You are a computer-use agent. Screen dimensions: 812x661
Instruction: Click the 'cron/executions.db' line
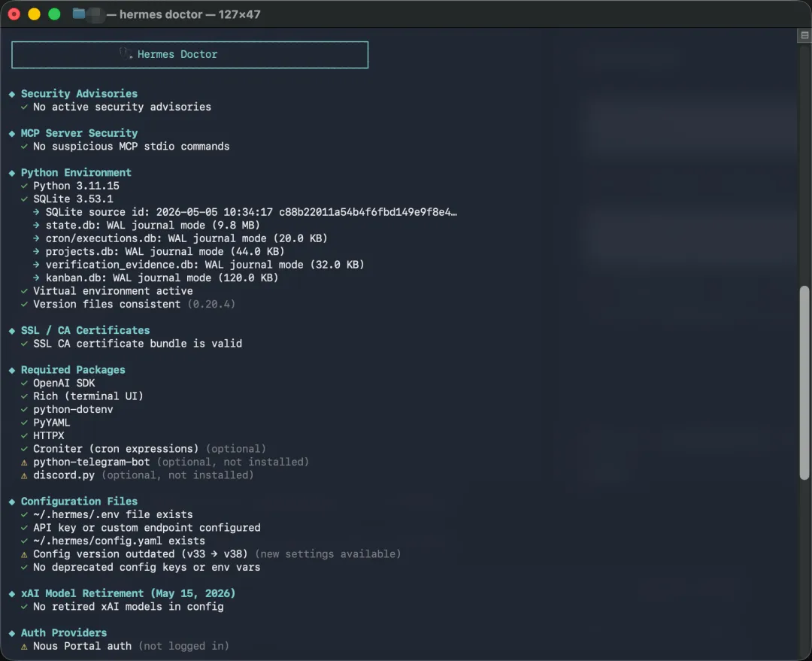[186, 238]
